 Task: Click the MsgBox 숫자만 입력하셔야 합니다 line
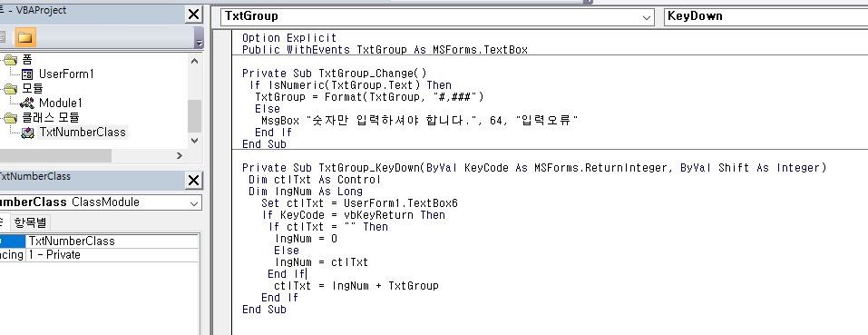[420, 120]
